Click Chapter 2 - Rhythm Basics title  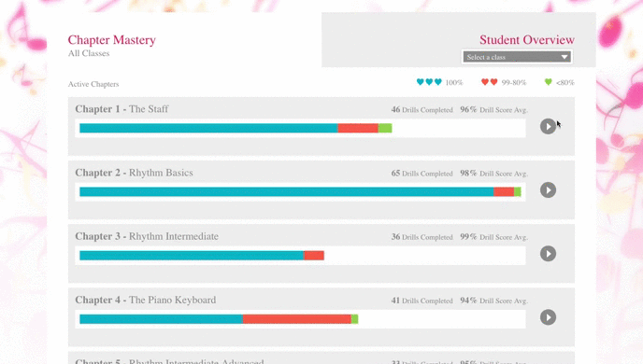[x=134, y=173]
